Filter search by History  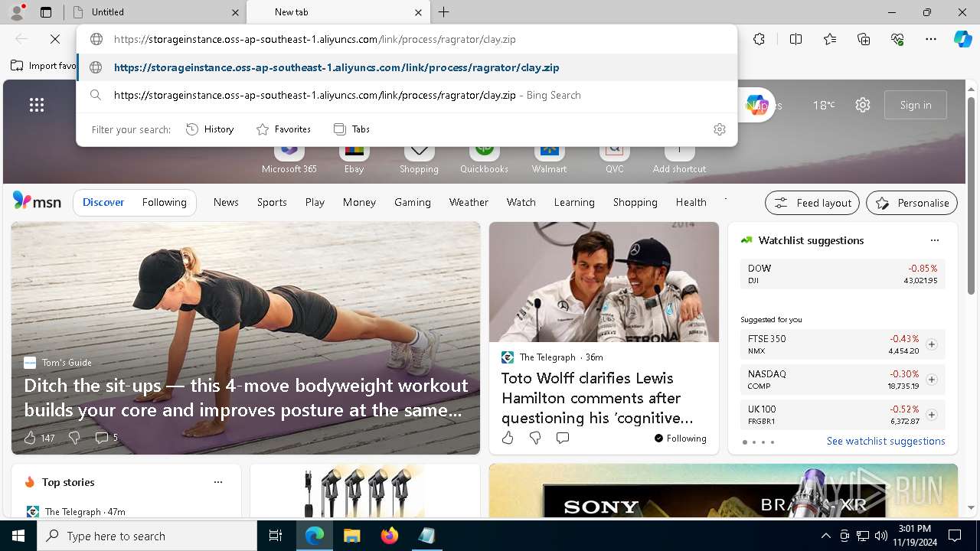(210, 129)
